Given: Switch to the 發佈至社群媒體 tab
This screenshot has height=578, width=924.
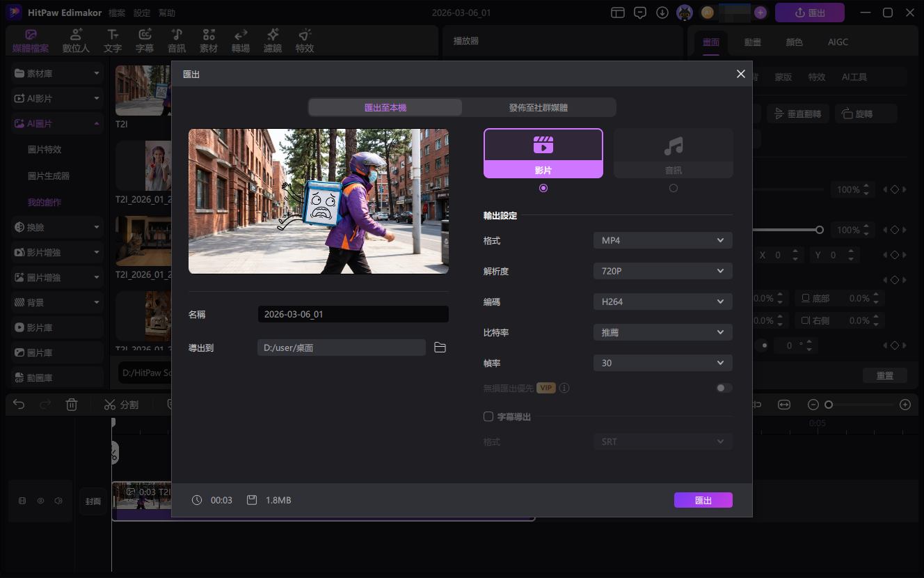Looking at the screenshot, I should 538,108.
